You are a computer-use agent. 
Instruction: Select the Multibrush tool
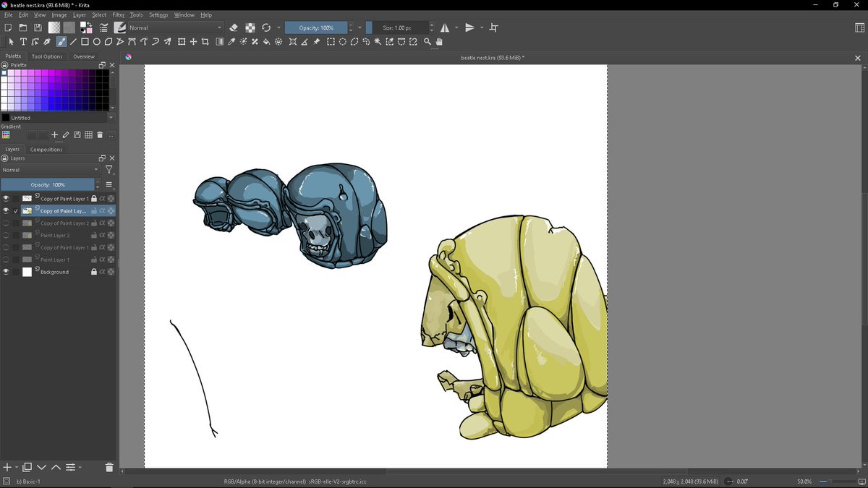tap(167, 42)
